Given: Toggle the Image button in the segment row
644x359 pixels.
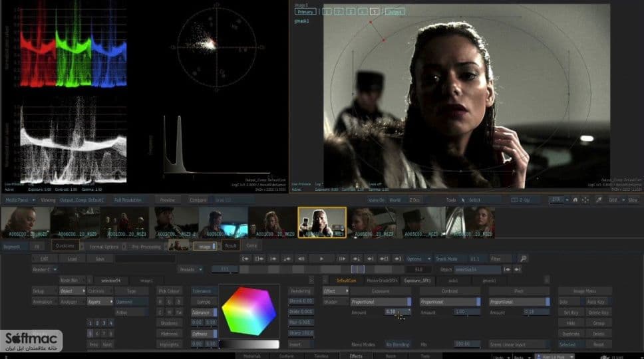Looking at the screenshot, I should coord(205,246).
